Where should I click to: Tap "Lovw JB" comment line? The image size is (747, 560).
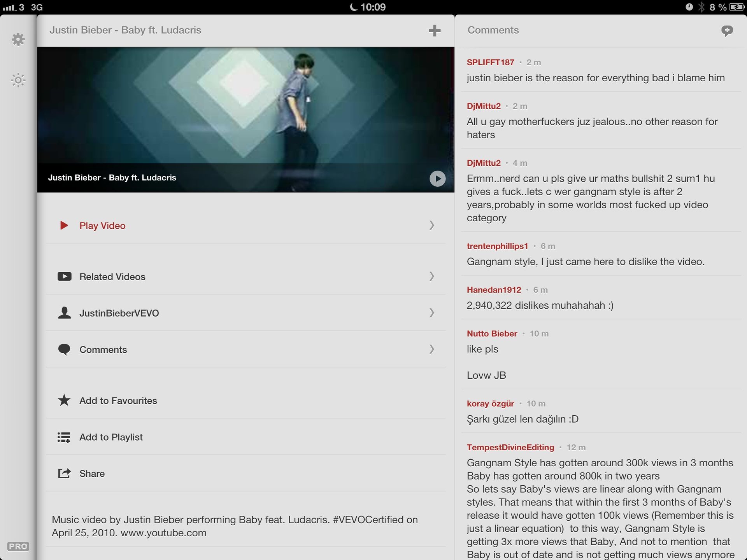click(x=486, y=376)
